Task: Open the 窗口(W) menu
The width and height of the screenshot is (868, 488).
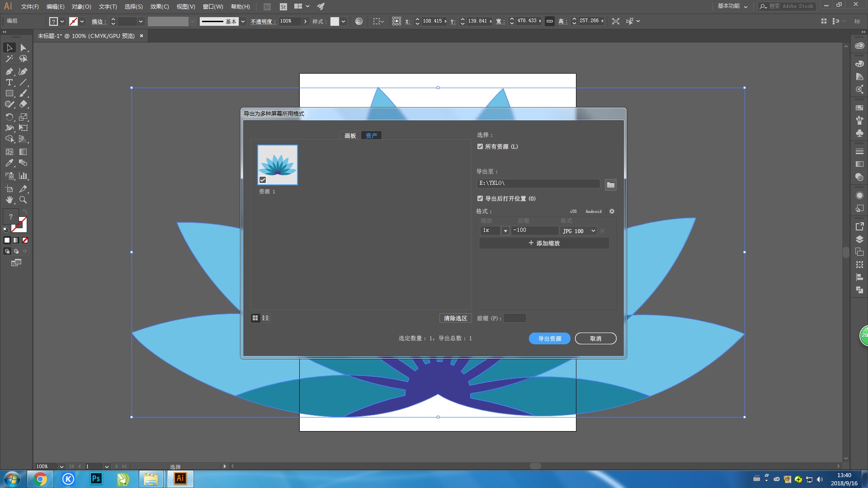Action: pyautogui.click(x=213, y=7)
